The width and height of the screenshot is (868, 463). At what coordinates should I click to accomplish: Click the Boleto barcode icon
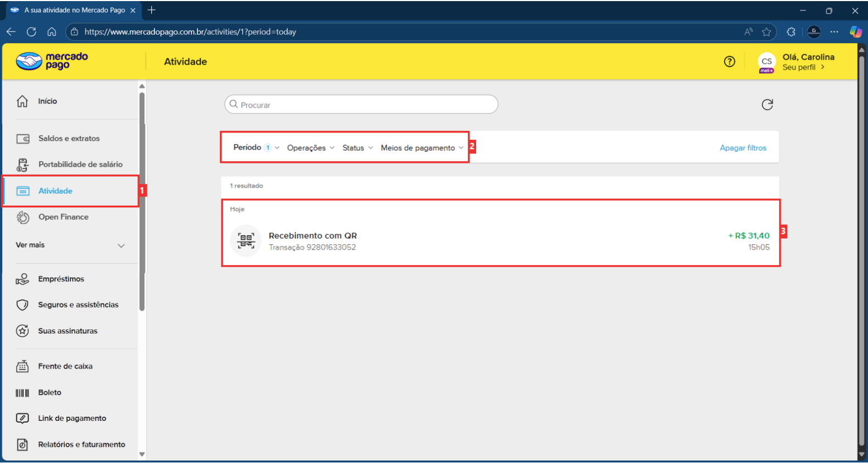coord(23,393)
